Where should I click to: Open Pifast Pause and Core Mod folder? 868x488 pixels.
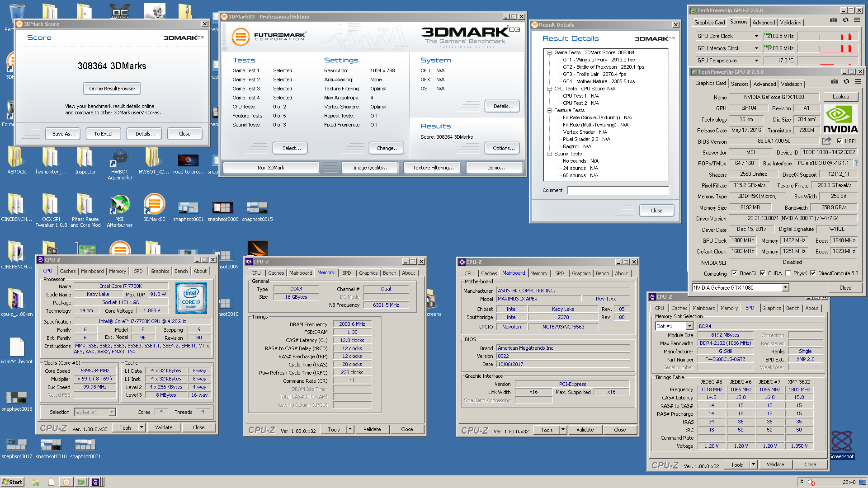pyautogui.click(x=85, y=211)
